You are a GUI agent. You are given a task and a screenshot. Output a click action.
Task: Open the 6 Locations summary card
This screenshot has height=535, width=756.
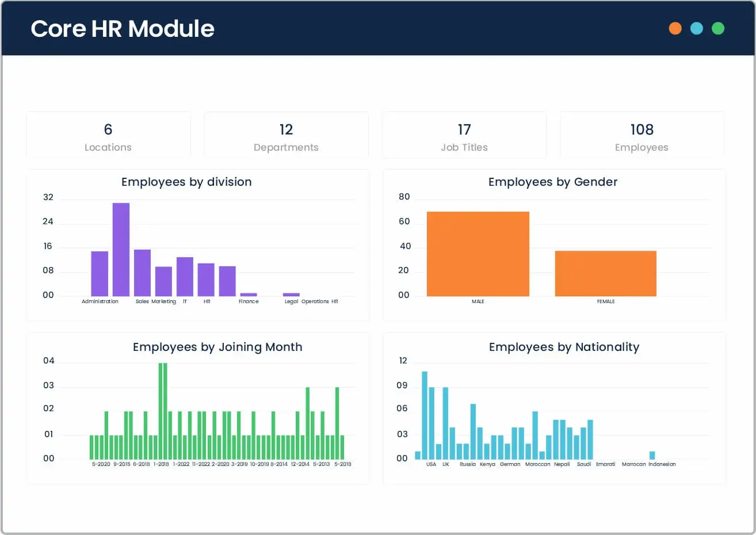click(108, 136)
